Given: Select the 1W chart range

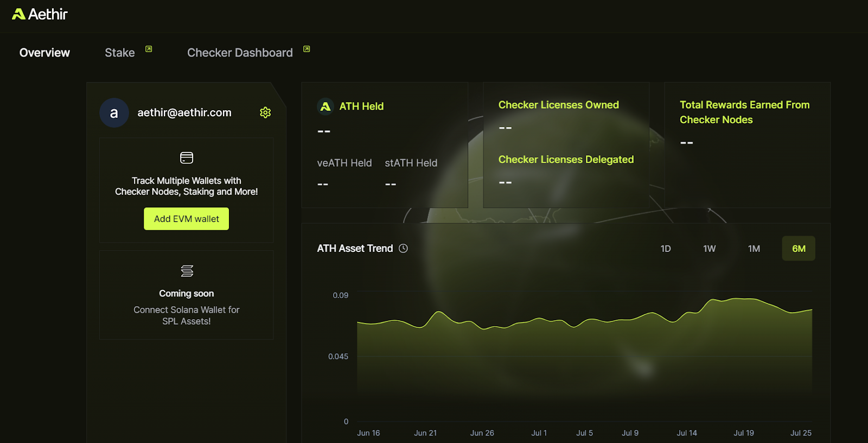Looking at the screenshot, I should coord(710,249).
